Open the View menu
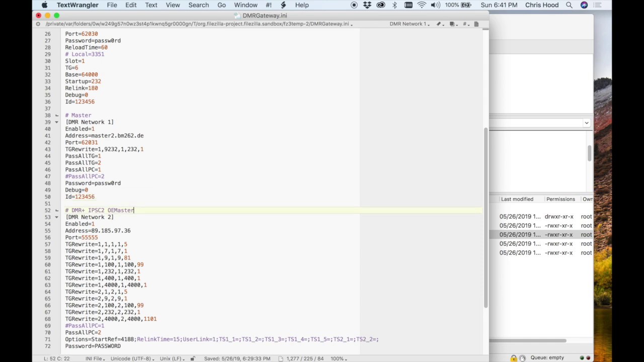644x362 pixels. point(173,5)
